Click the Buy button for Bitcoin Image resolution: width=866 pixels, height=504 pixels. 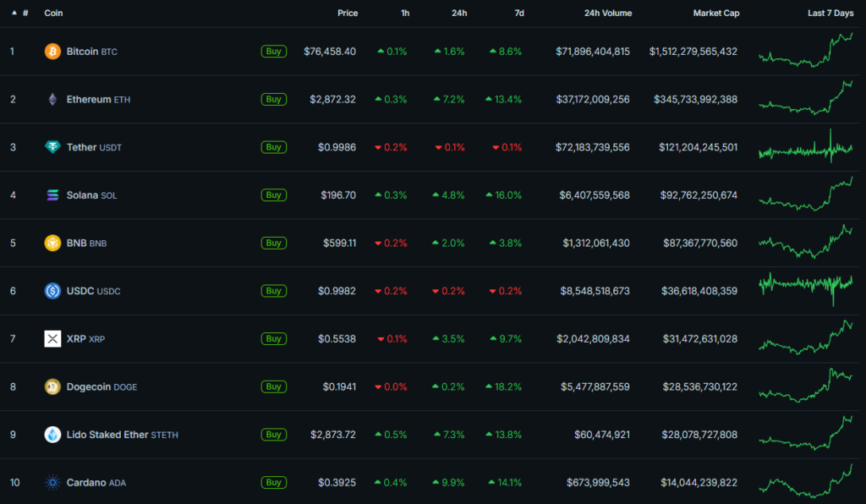(x=273, y=51)
